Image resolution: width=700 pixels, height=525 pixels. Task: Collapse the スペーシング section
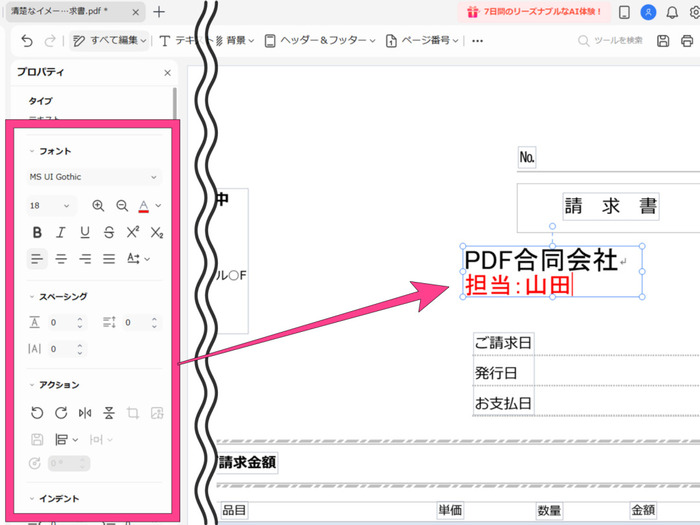[x=32, y=296]
